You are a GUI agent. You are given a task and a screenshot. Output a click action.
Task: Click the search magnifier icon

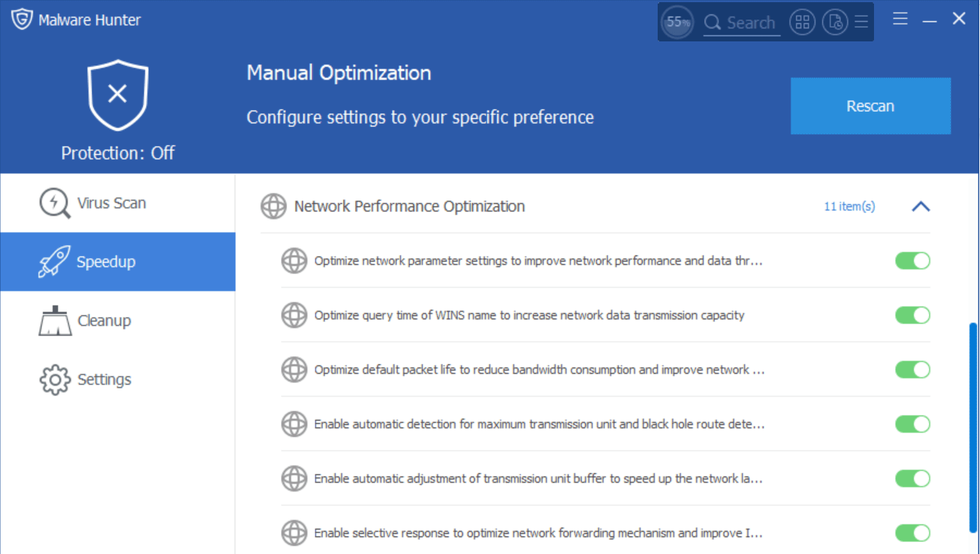point(713,23)
